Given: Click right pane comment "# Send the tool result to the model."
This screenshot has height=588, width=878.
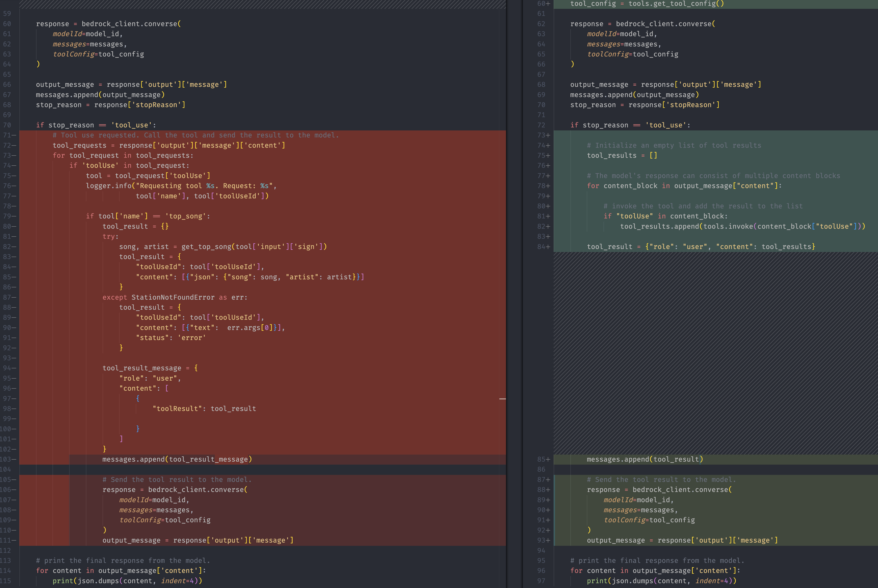Looking at the screenshot, I should (661, 480).
